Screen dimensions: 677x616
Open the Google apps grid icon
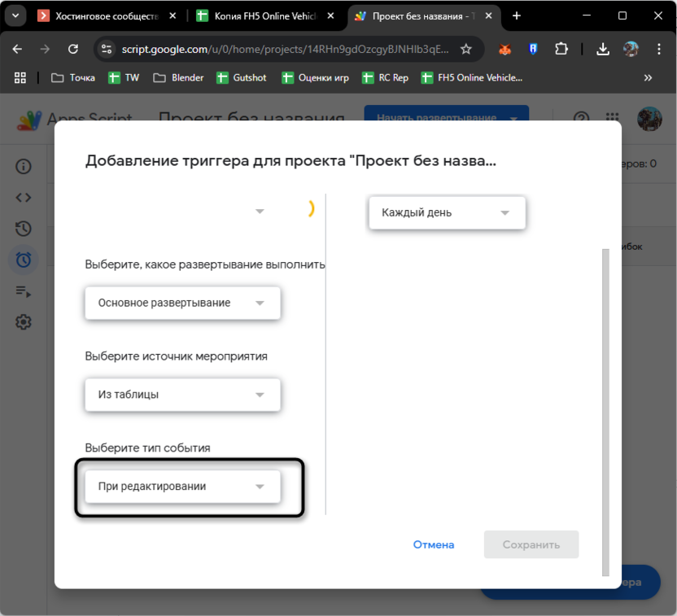612,117
